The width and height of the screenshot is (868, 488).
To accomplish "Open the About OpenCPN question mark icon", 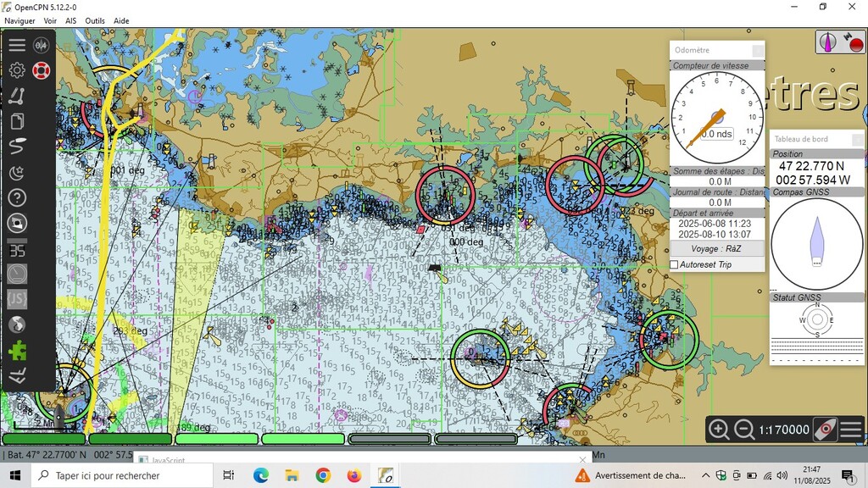I will pyautogui.click(x=17, y=198).
